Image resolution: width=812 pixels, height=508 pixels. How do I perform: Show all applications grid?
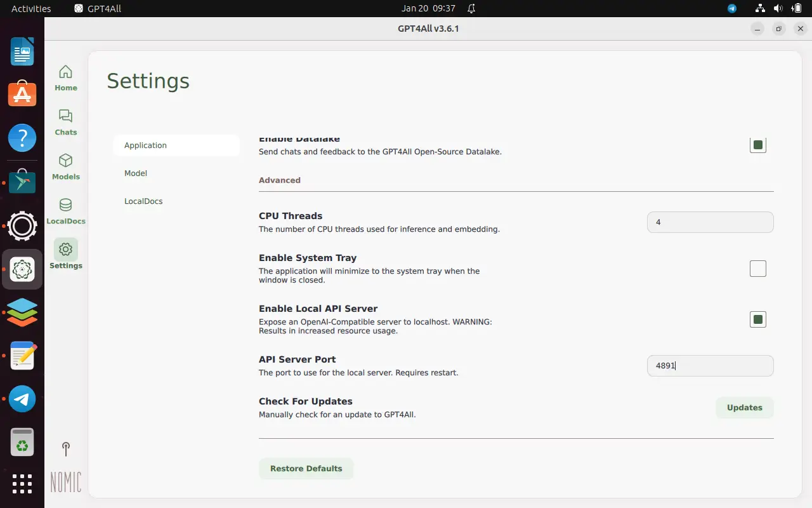(22, 484)
